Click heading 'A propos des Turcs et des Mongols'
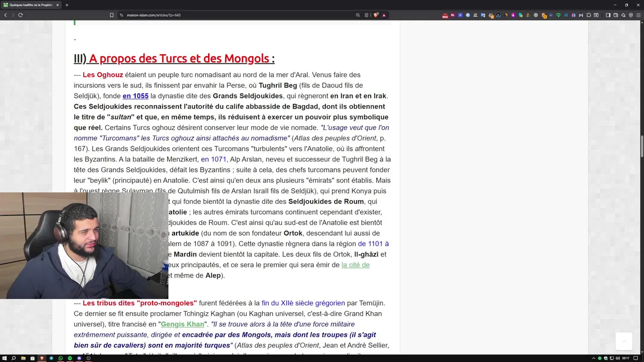Image resolution: width=644 pixels, height=362 pixels. (x=180, y=58)
